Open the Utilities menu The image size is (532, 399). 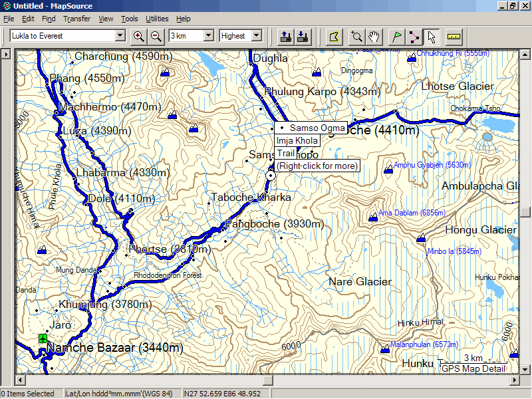tap(157, 19)
